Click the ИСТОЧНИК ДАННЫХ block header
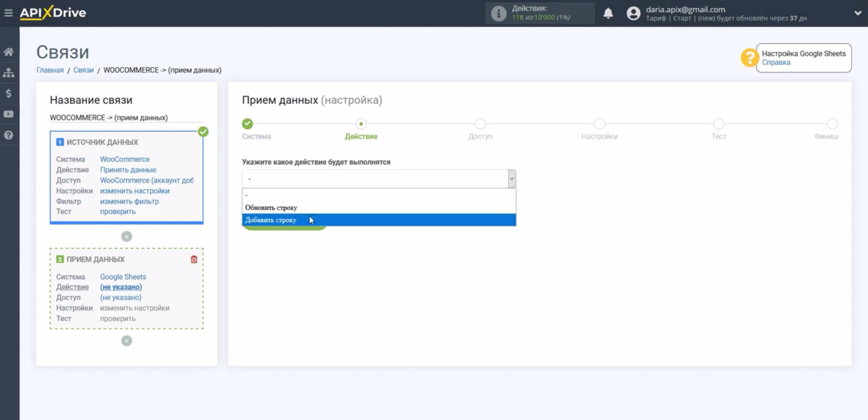Image resolution: width=868 pixels, height=420 pixels. pyautogui.click(x=102, y=143)
